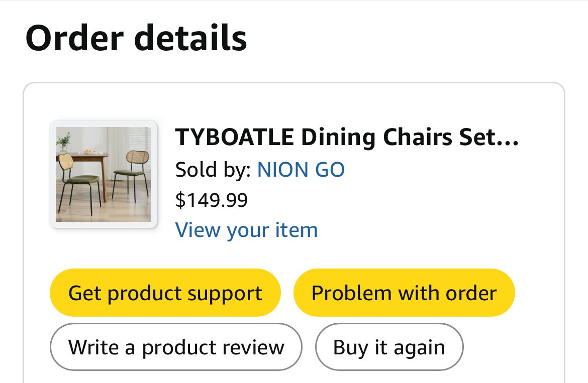Choose Write a product review
Image resolution: width=588 pixels, height=383 pixels.
pos(176,347)
